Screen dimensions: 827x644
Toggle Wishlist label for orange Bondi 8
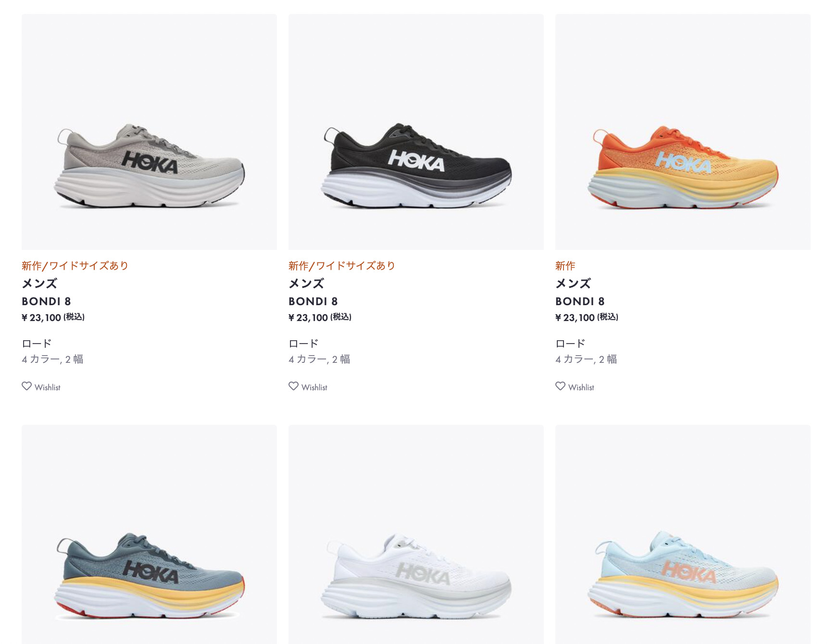581,387
